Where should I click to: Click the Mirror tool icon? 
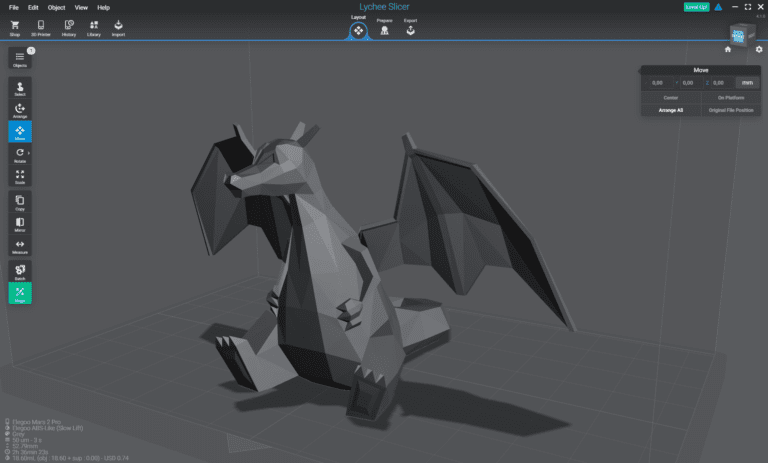(20, 223)
